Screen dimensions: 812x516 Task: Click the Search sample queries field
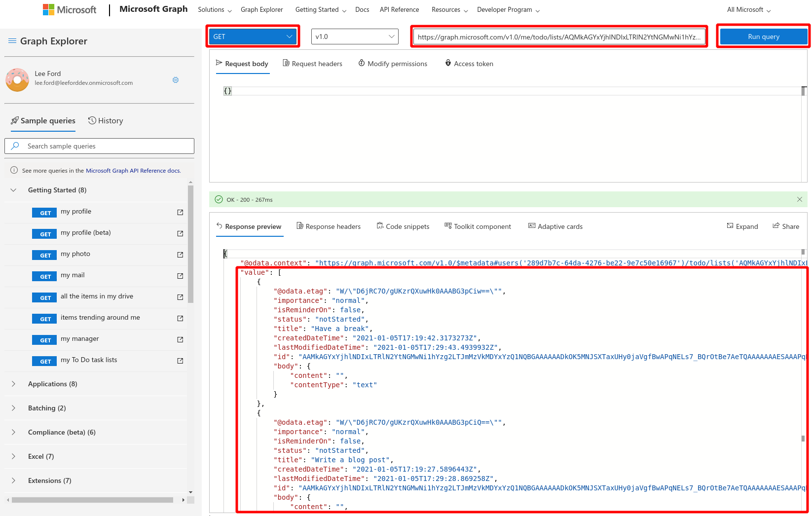pyautogui.click(x=99, y=146)
